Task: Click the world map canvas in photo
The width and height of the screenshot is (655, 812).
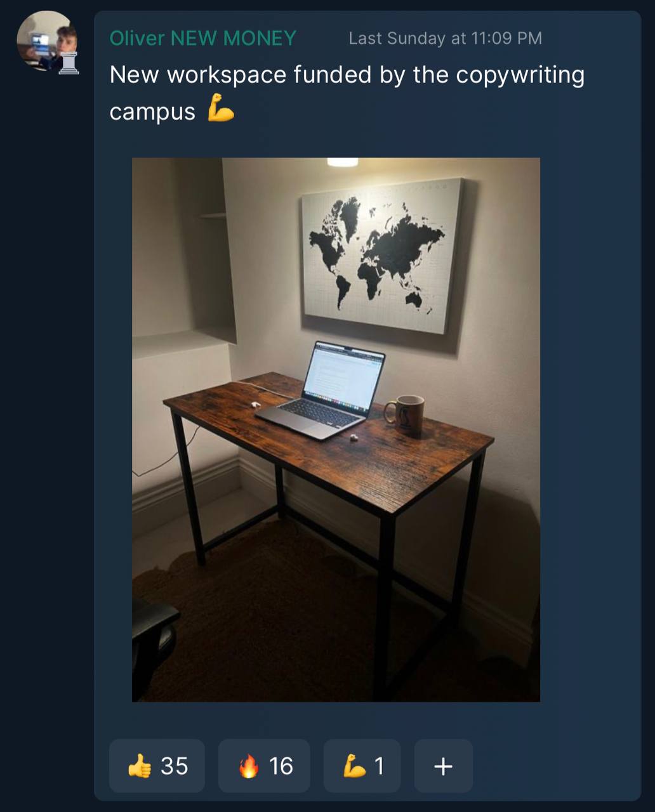Action: coord(381,255)
